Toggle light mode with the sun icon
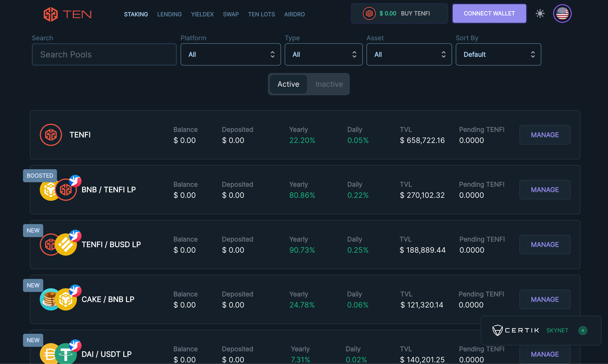The image size is (608, 364). [540, 13]
